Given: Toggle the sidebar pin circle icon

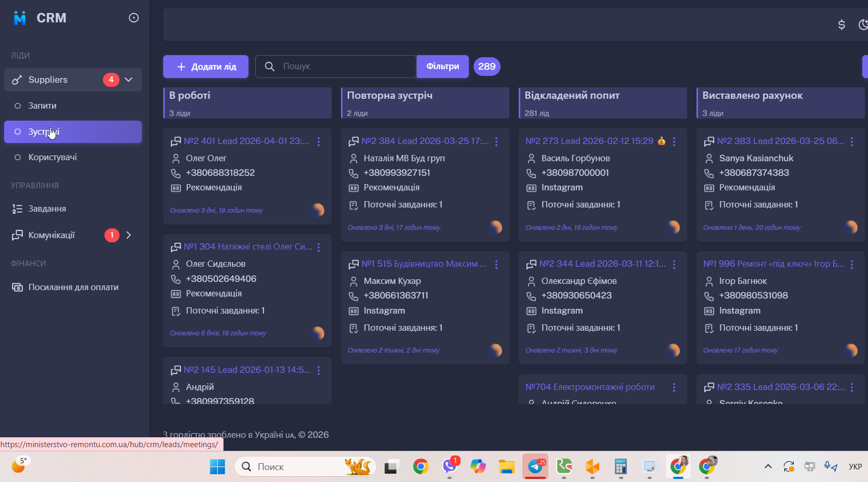Looking at the screenshot, I should pos(134,18).
